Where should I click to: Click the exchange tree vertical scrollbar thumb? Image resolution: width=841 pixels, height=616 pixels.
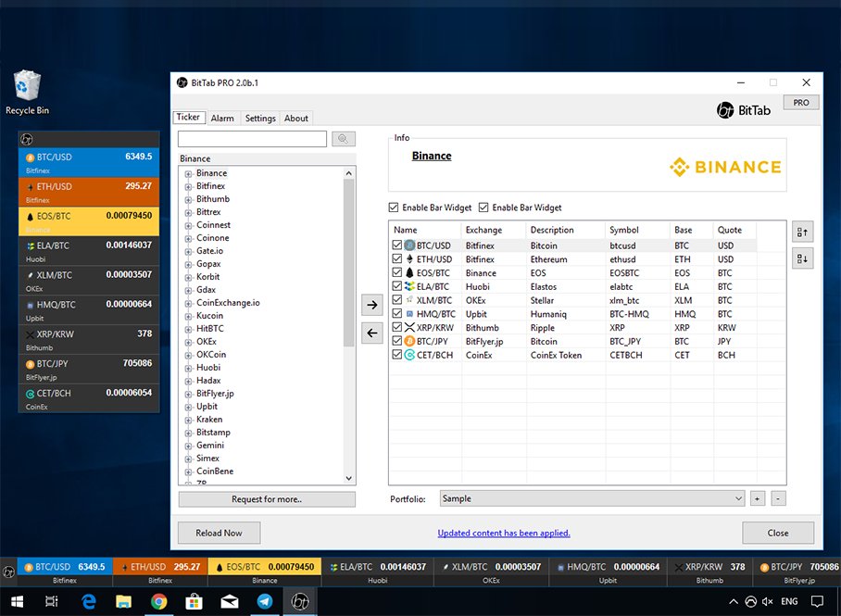click(348, 263)
